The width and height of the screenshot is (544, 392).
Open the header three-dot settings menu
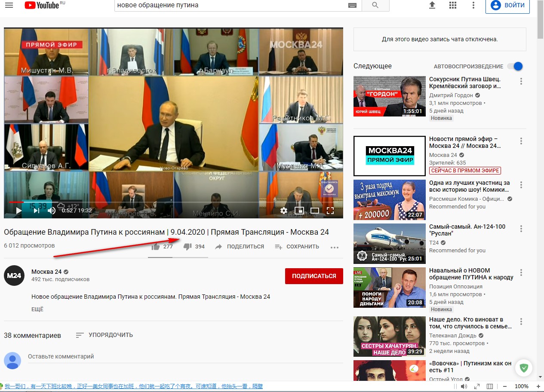(473, 5)
